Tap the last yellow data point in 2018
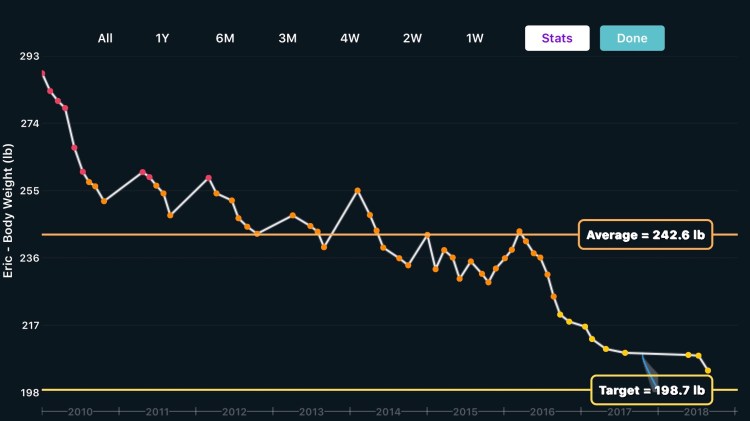 click(708, 371)
